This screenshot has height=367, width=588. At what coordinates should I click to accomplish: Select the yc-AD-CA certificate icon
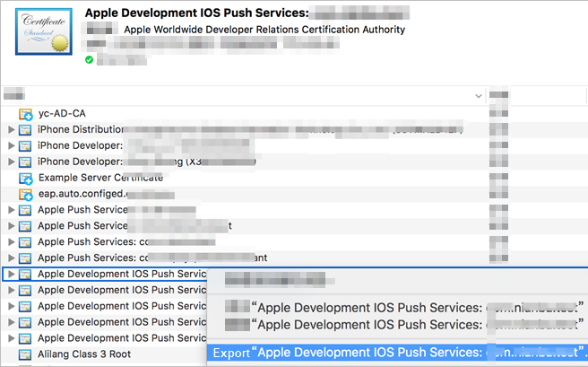point(25,114)
